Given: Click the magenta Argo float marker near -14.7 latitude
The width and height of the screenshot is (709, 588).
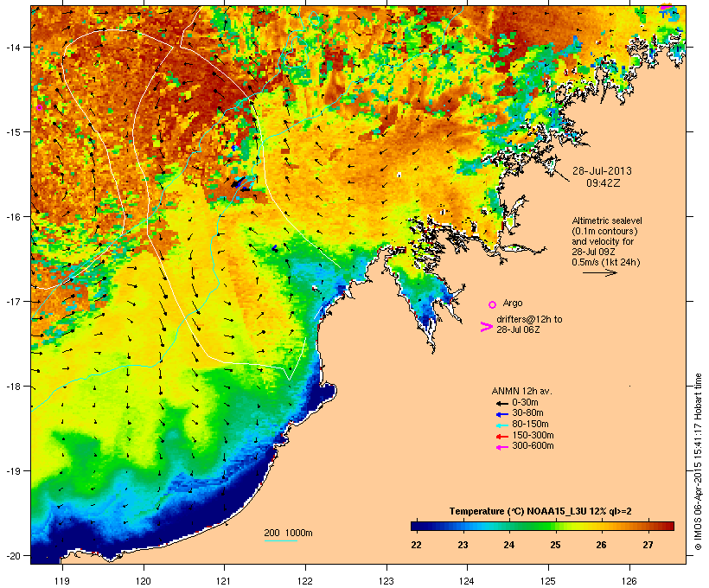Looking at the screenshot, I should pos(39,107).
